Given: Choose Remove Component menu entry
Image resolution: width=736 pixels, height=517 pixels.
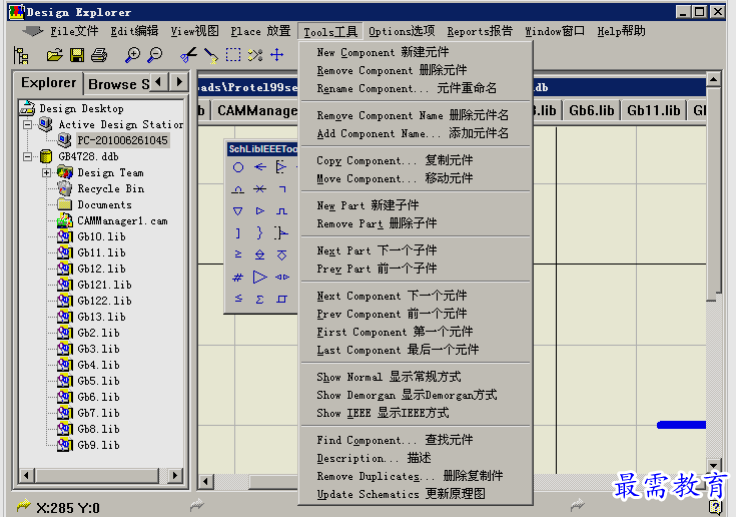Looking at the screenshot, I should (415, 70).
